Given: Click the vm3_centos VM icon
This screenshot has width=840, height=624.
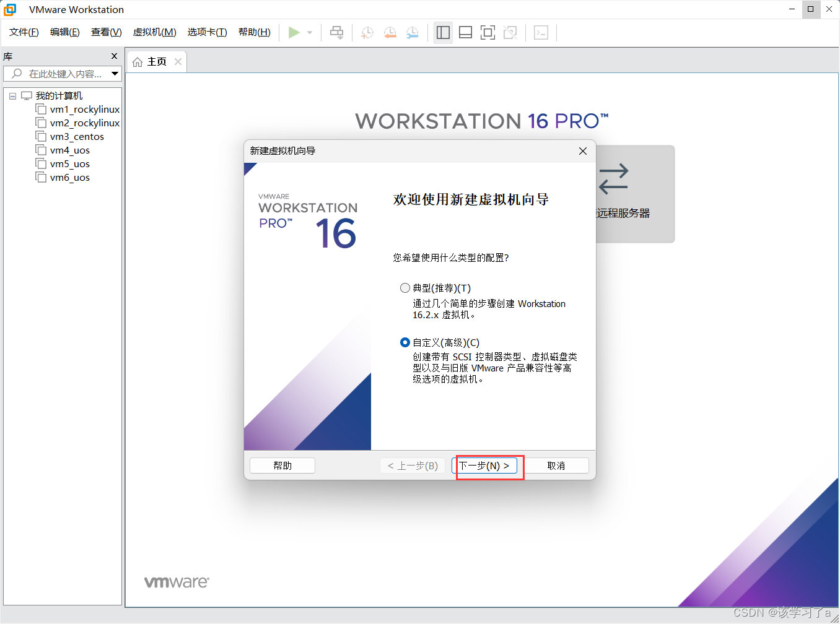Looking at the screenshot, I should point(41,136).
